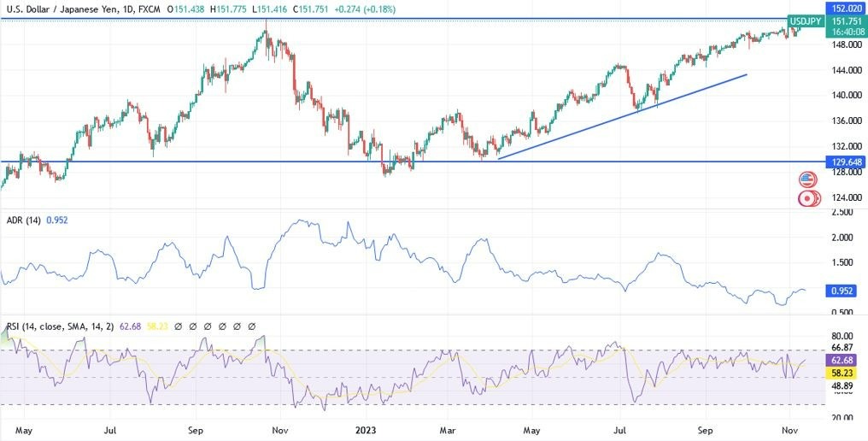The height and width of the screenshot is (441, 868).
Task: Click the 1.500 label on ADR scale
Action: (842, 262)
